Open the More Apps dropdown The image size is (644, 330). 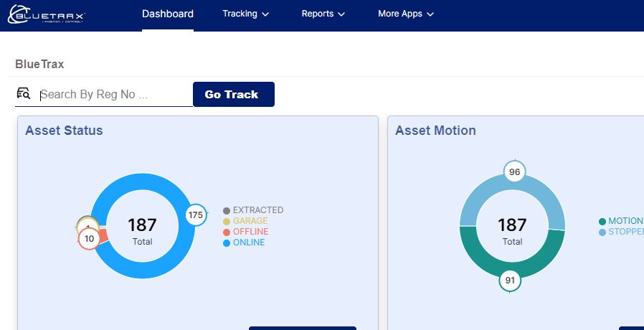(405, 14)
